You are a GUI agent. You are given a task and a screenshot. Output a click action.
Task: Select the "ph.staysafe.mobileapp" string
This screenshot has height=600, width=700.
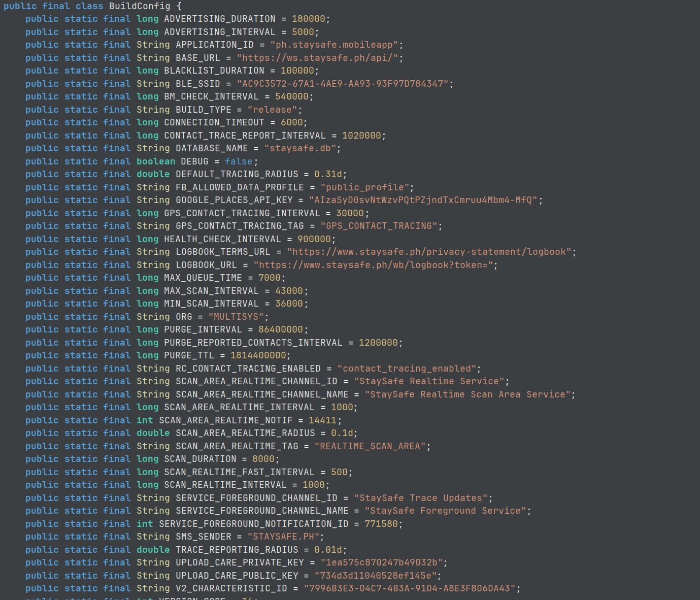pyautogui.click(x=335, y=45)
